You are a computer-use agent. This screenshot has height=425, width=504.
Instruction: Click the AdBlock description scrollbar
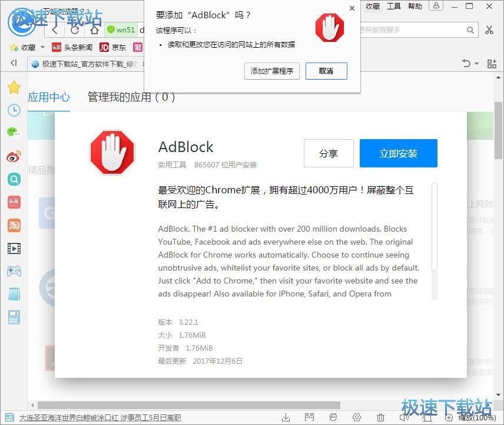[x=435, y=227]
